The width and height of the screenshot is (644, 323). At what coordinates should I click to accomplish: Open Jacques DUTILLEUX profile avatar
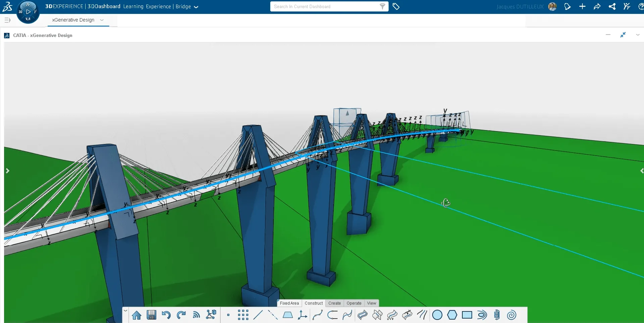coord(552,7)
